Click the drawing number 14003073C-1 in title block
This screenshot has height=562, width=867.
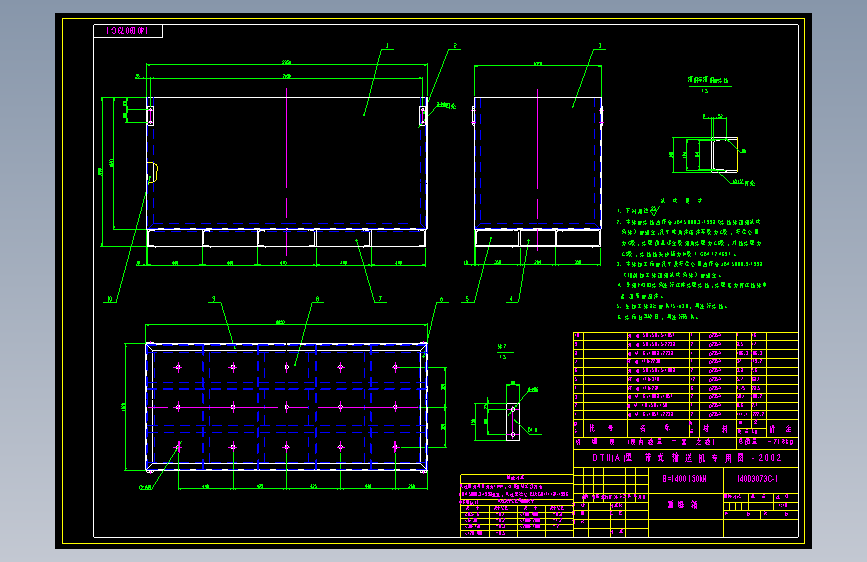758,479
